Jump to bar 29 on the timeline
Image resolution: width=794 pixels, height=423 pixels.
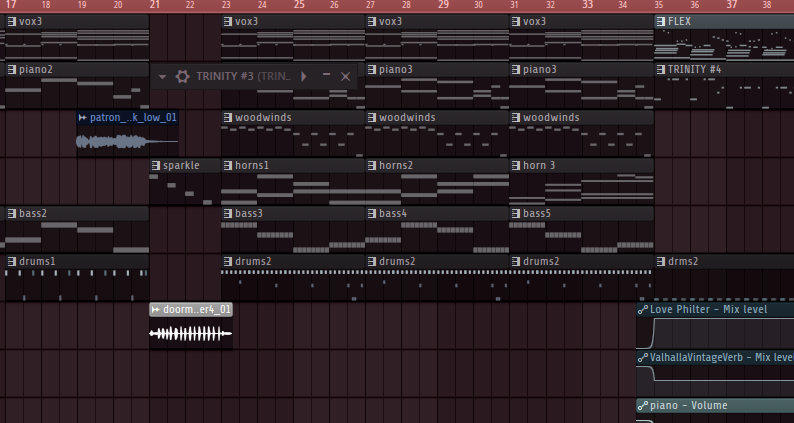point(443,5)
